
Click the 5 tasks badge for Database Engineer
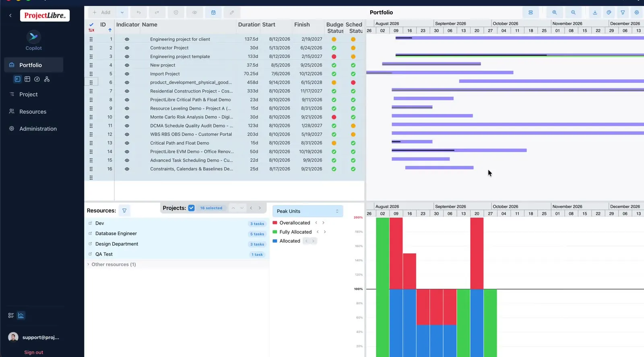pos(257,234)
